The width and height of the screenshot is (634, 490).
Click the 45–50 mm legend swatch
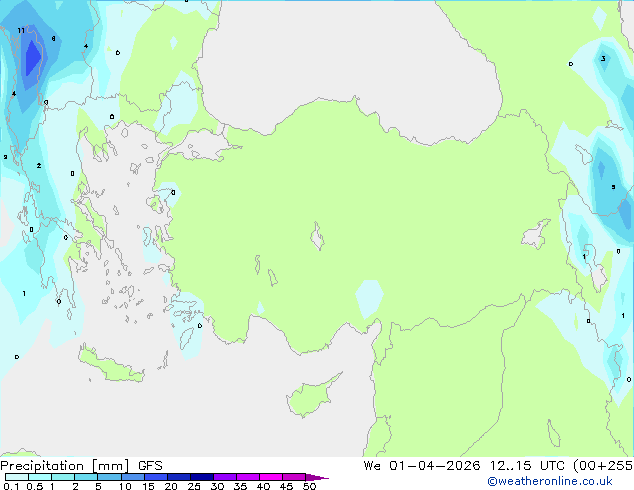point(294,477)
